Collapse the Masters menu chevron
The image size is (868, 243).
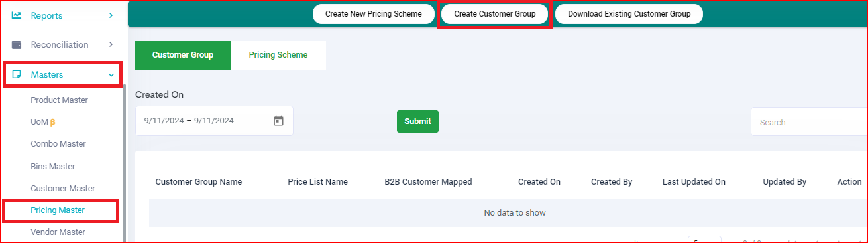[111, 75]
